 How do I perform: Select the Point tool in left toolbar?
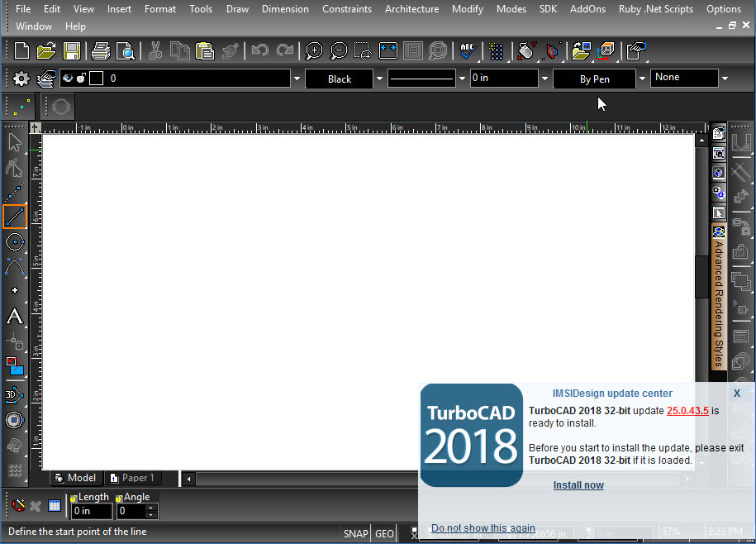[x=15, y=290]
